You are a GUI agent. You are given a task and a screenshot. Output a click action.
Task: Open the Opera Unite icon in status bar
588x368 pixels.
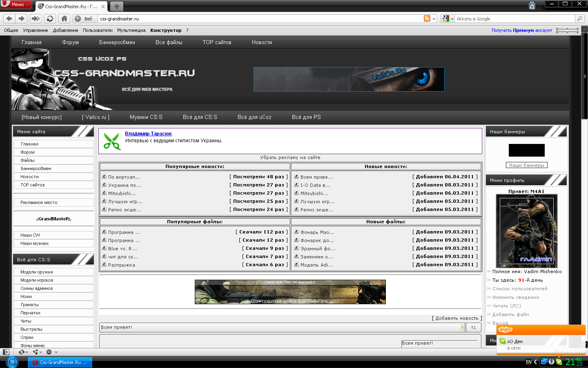pos(36,352)
